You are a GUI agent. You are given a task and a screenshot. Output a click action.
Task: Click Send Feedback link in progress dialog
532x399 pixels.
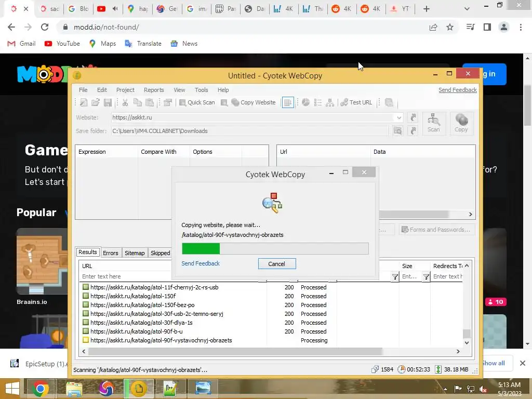pyautogui.click(x=201, y=263)
